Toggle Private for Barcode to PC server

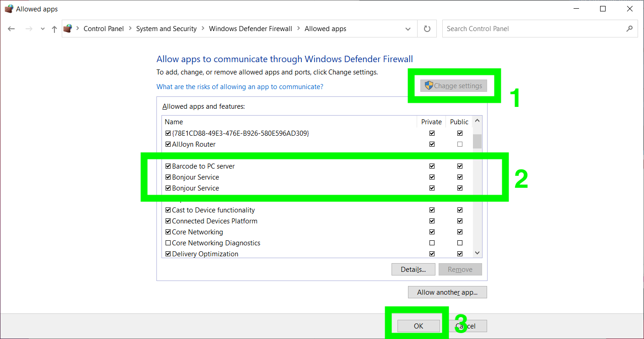point(432,166)
